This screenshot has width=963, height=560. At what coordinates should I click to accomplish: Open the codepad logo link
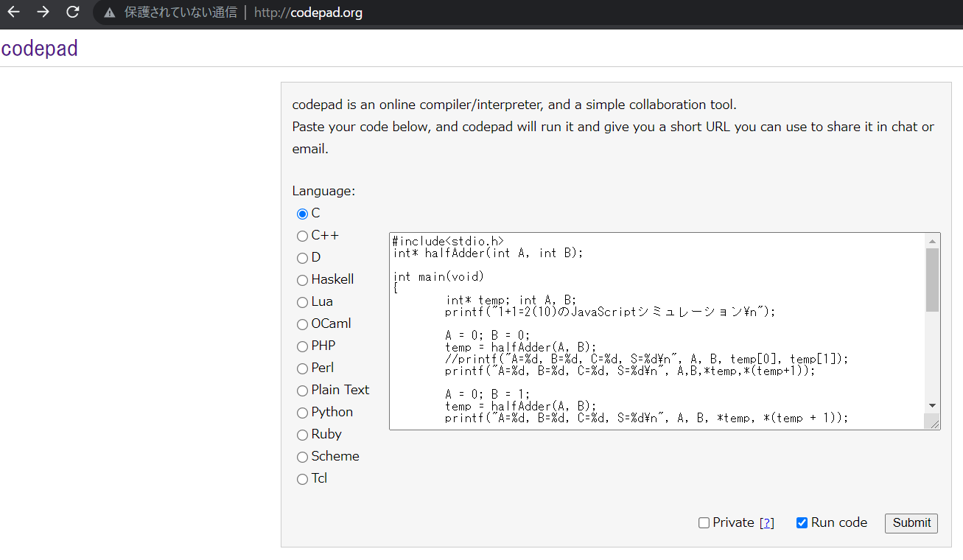coord(40,49)
